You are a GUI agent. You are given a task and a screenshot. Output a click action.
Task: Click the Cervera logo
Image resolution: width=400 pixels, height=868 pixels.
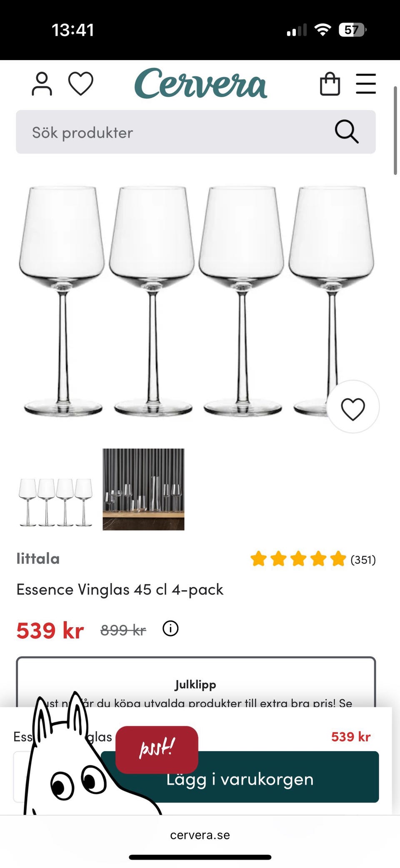pos(200,84)
